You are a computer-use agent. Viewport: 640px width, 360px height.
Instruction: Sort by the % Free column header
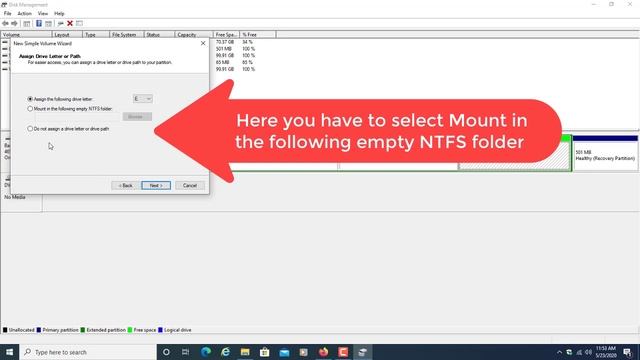coord(258,35)
